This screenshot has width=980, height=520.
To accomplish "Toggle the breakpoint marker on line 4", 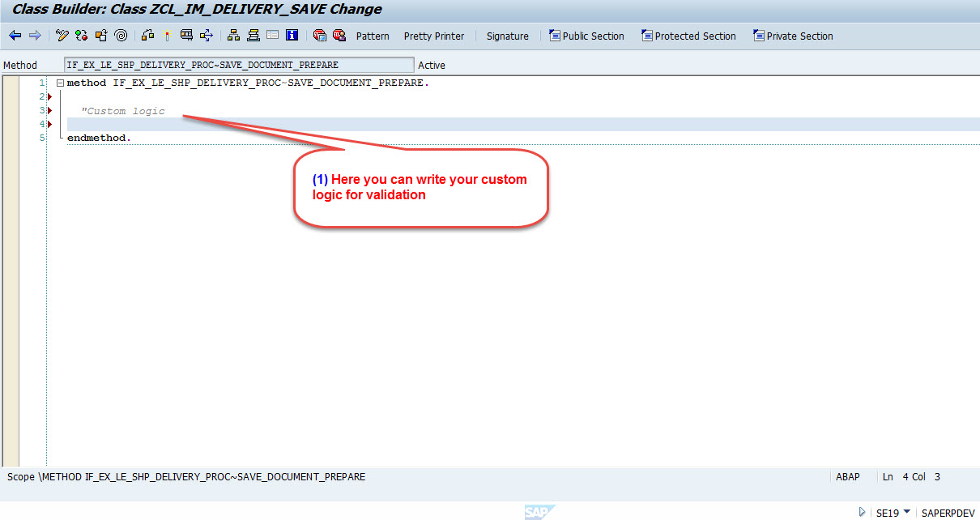I will pyautogui.click(x=49, y=123).
